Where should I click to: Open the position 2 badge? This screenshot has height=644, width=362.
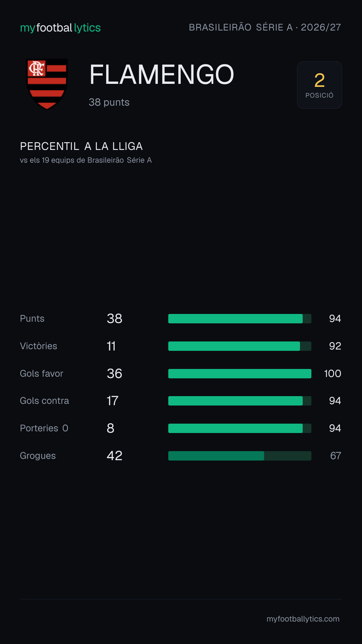(x=319, y=85)
